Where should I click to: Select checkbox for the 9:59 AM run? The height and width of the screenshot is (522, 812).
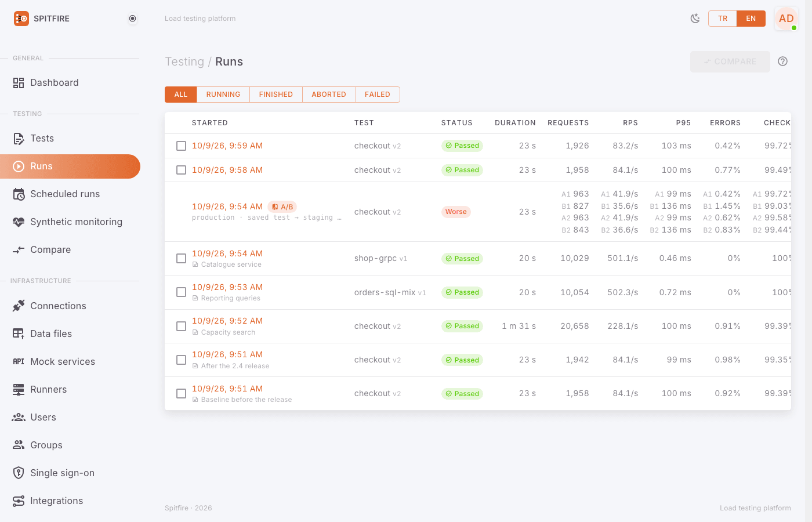point(181,146)
